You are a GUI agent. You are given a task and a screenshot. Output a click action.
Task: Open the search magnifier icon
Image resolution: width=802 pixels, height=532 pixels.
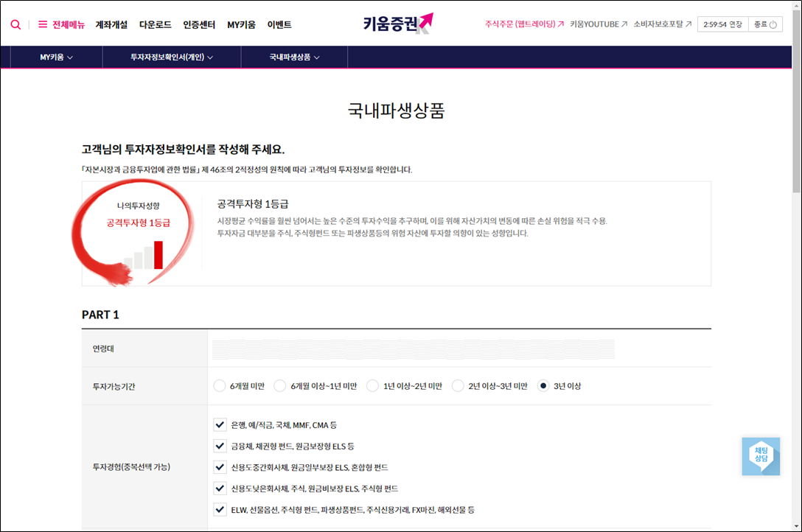click(x=16, y=24)
